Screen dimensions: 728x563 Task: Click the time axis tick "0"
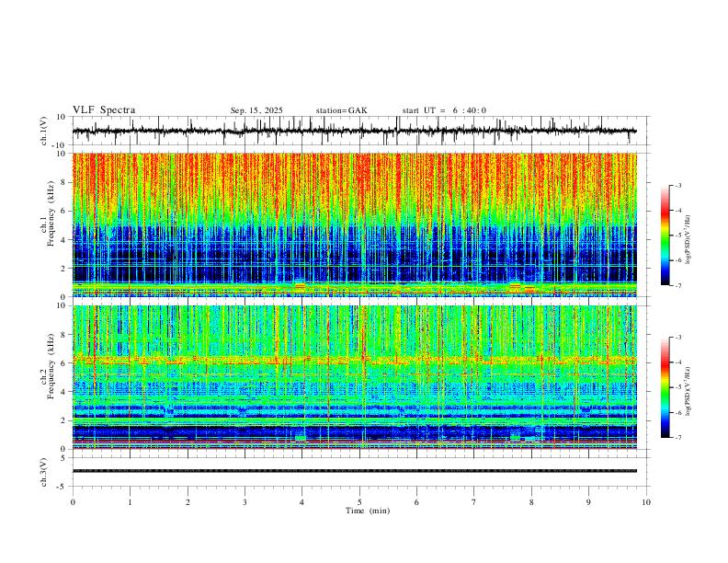tap(73, 502)
